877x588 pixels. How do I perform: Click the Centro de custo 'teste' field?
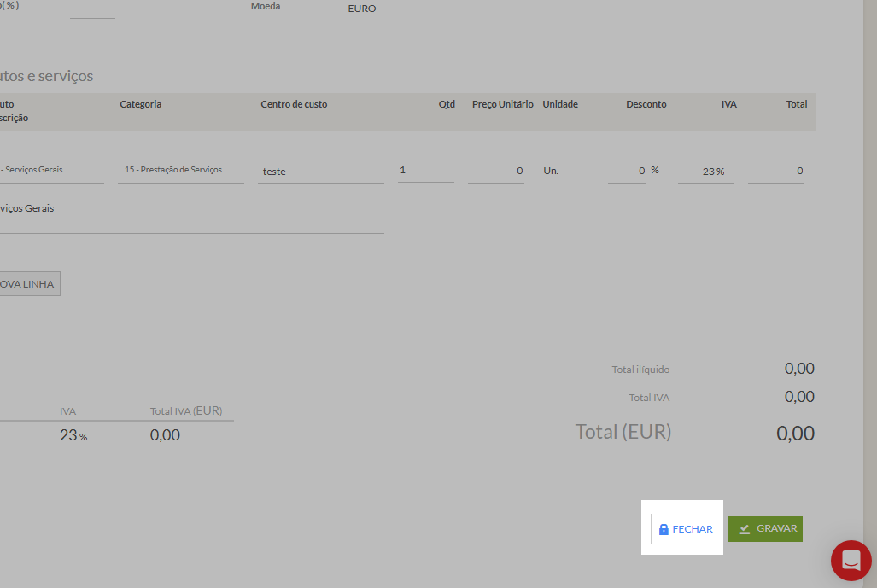coord(322,171)
